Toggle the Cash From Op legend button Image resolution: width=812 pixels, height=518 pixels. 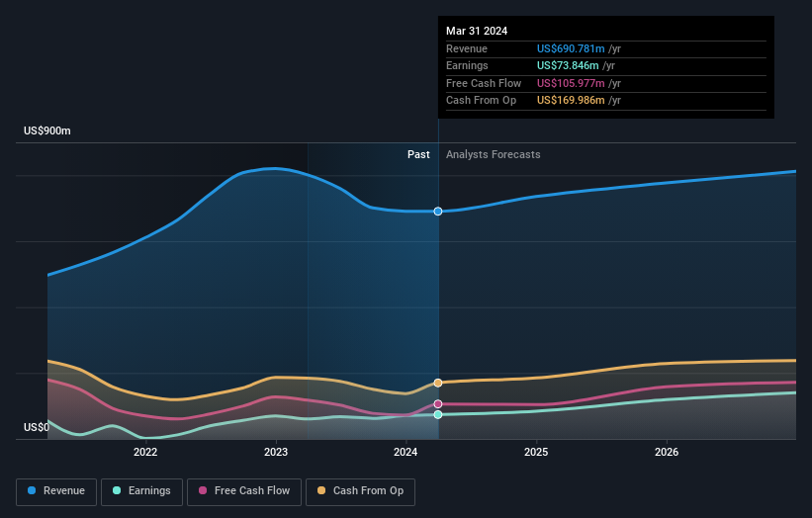point(360,491)
